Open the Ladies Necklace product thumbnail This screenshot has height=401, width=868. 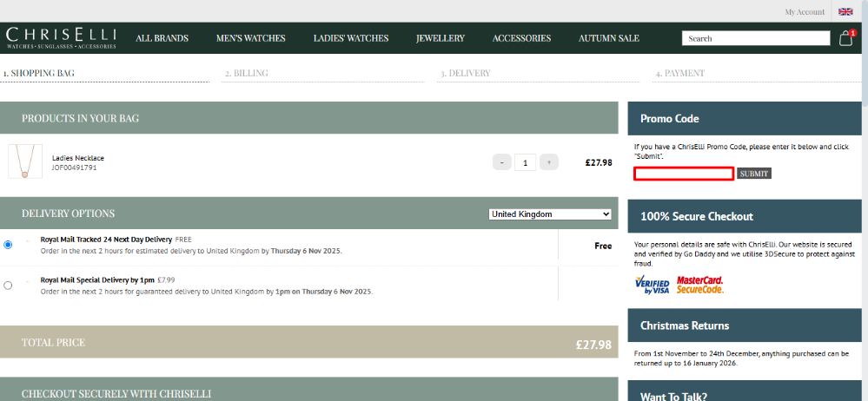point(25,161)
